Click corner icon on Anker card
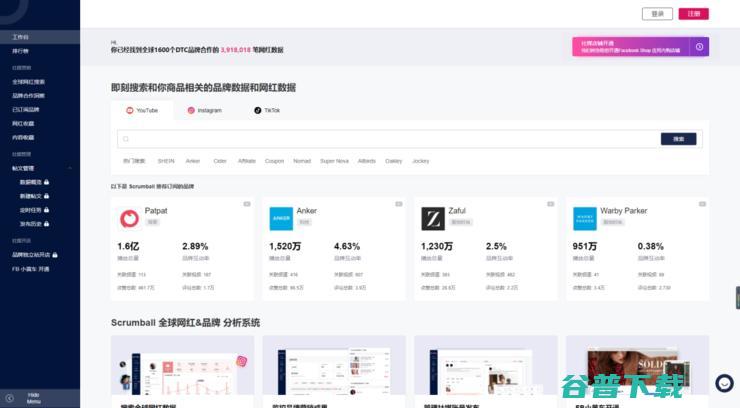The image size is (740, 408). click(399, 204)
